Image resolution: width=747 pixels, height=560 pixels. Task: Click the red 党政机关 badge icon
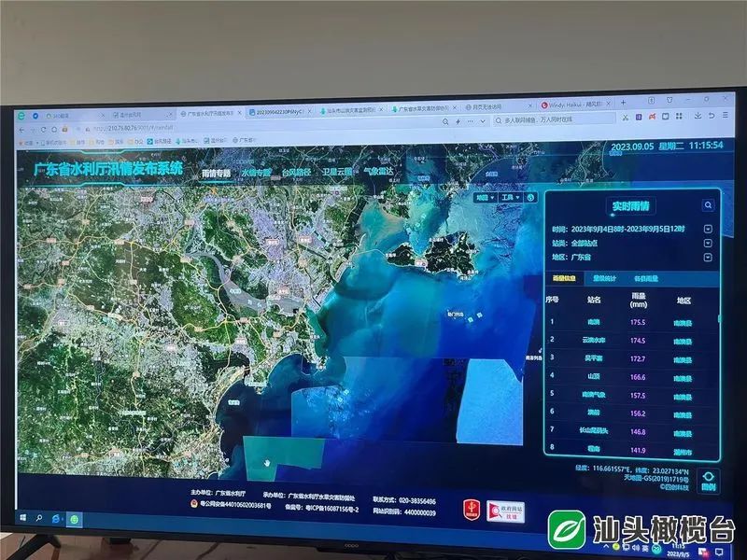click(x=470, y=509)
